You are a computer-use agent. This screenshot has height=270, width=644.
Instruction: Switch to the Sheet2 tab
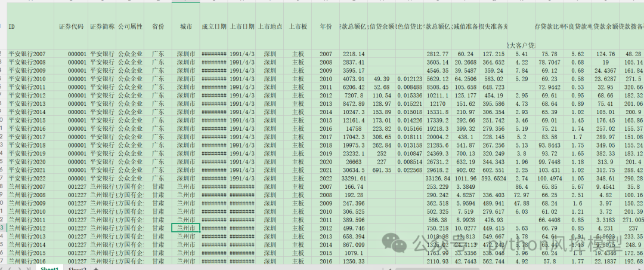click(x=77, y=269)
